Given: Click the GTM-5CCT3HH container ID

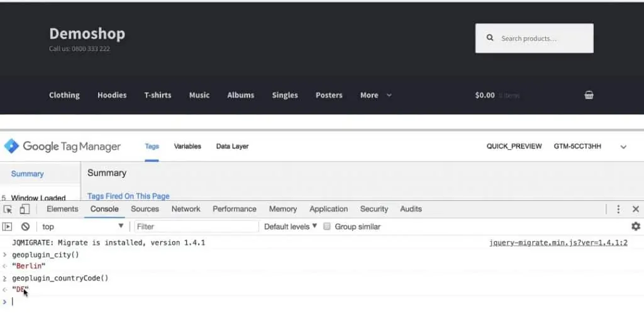Looking at the screenshot, I should click(577, 146).
